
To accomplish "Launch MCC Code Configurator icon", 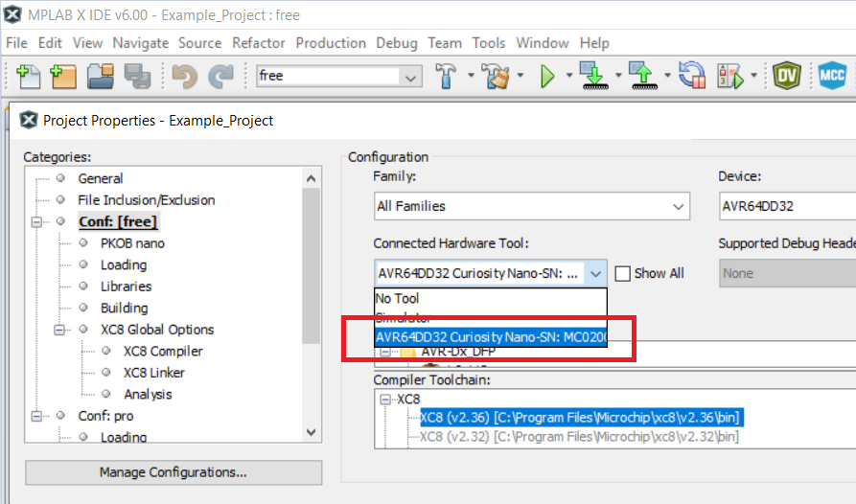I will point(832,76).
